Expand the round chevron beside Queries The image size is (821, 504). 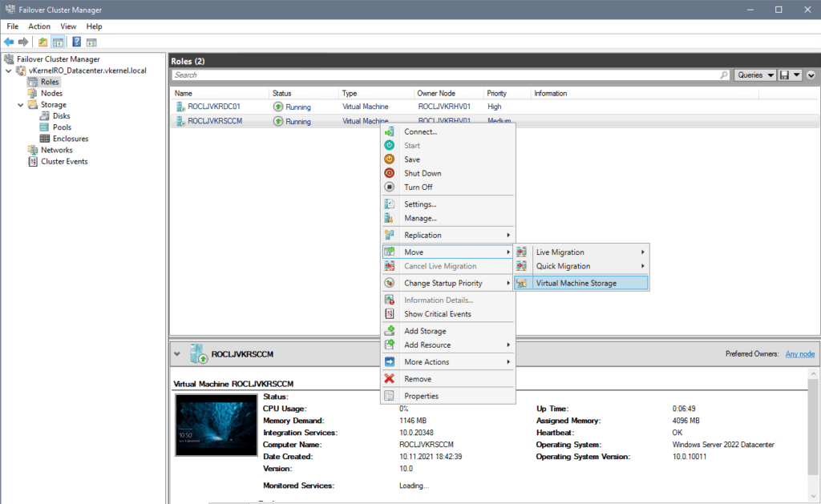[811, 75]
